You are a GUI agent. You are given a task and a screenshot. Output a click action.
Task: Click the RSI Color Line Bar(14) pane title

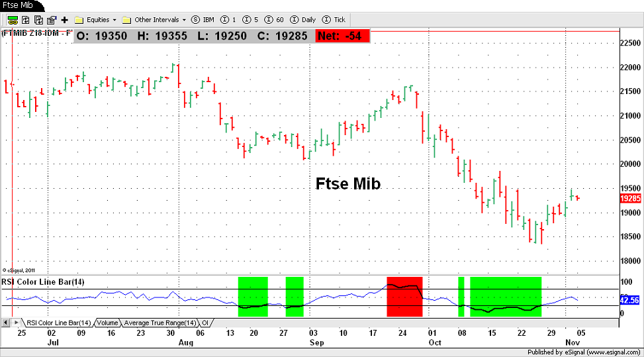click(x=43, y=282)
